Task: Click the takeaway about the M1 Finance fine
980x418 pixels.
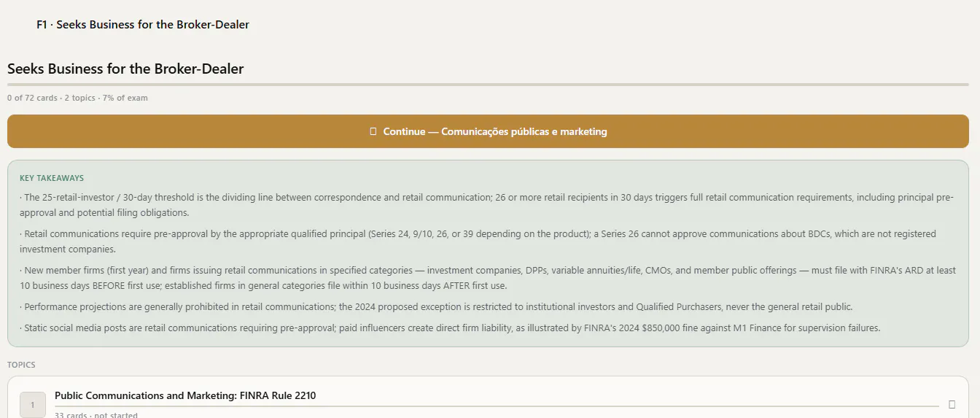Action: coord(450,328)
